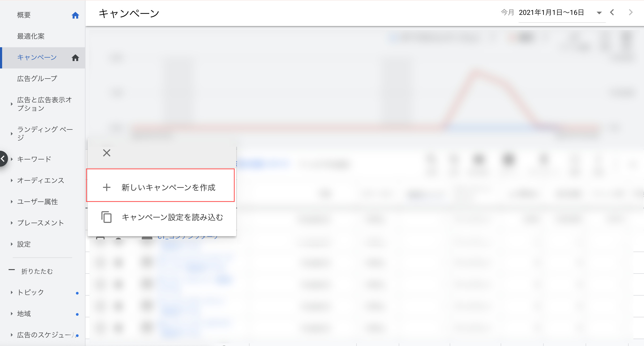Select 新しいキャンペーンを作成 menu entry
The image size is (644, 346).
pyautogui.click(x=168, y=187)
